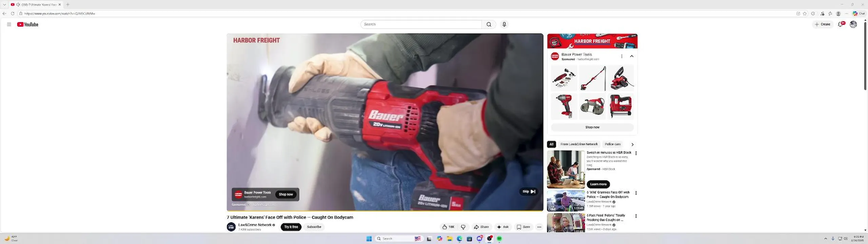This screenshot has height=244, width=868.
Task: Collapse the Bauer Power Tools ad panel
Action: coord(632,56)
